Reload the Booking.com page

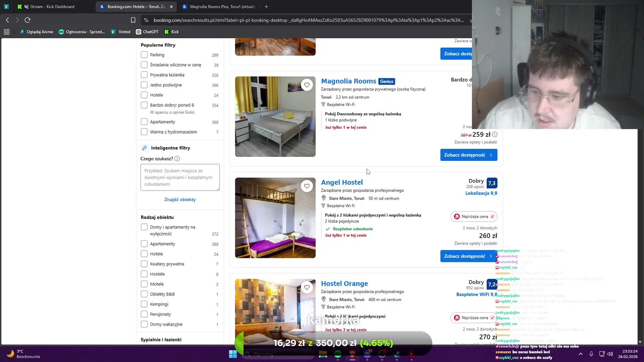pos(27,20)
